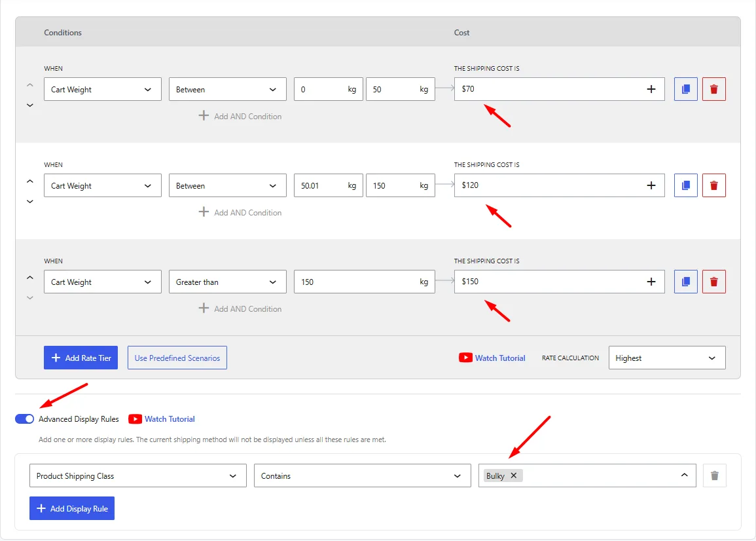The height and width of the screenshot is (541, 756).
Task: Move the $120 tier down
Action: click(30, 201)
